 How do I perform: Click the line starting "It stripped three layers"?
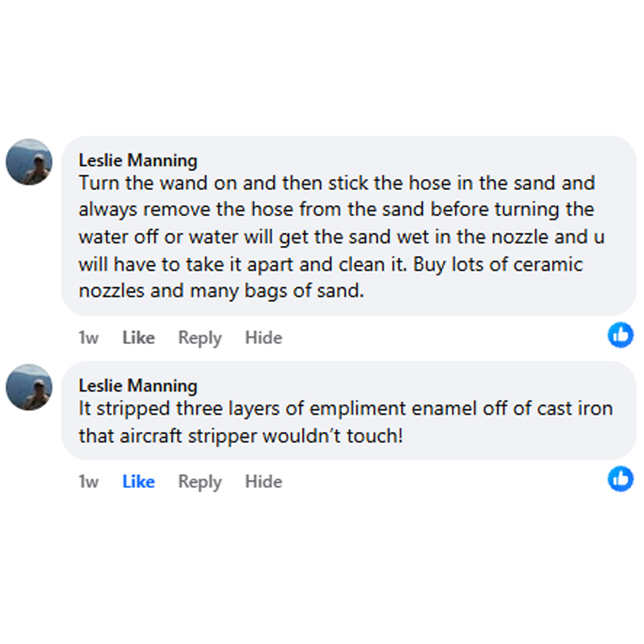pos(345,408)
